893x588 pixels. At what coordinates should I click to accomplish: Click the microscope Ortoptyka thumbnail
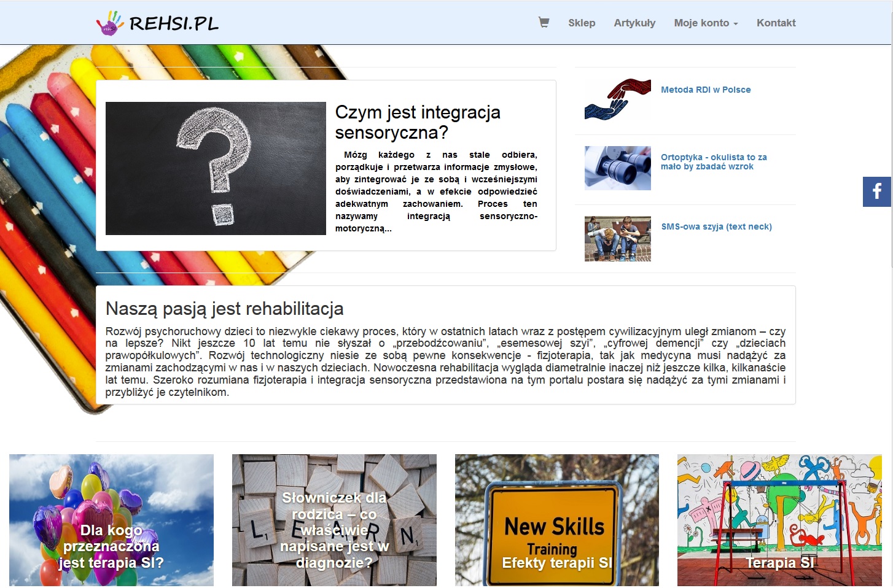pos(618,168)
